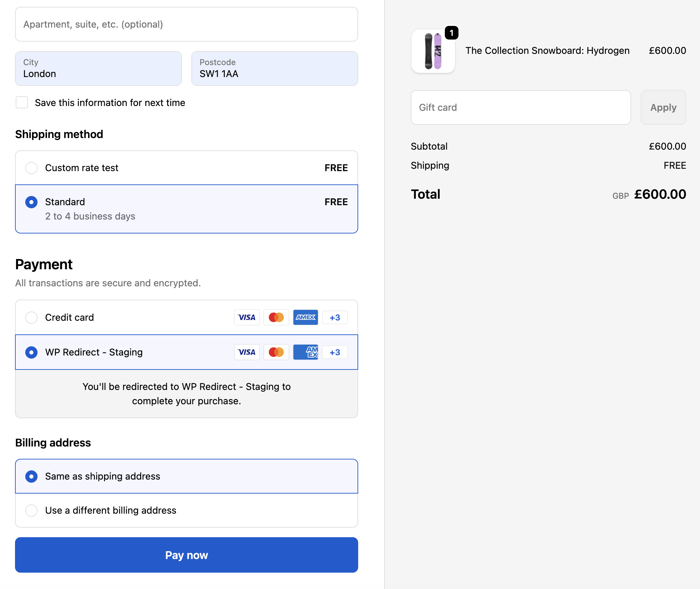Click the Mastercard icon in WP Redirect row
700x589 pixels.
(276, 352)
